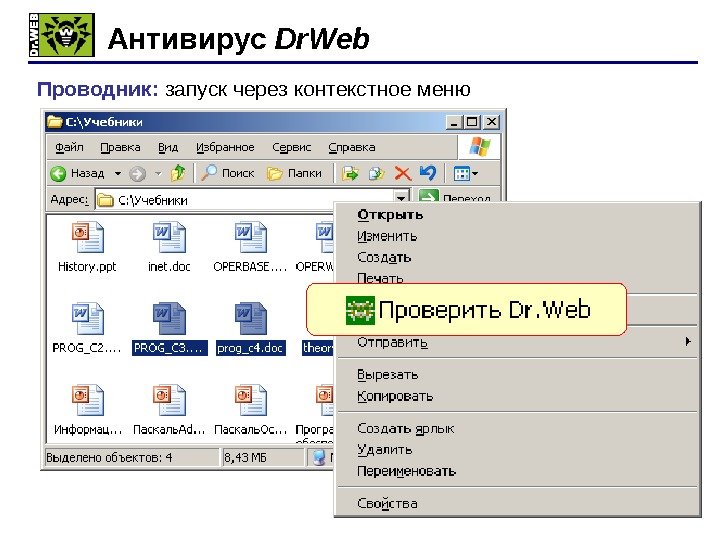
Task: Choose Проверить Dr.Web in context menu
Action: [x=467, y=309]
